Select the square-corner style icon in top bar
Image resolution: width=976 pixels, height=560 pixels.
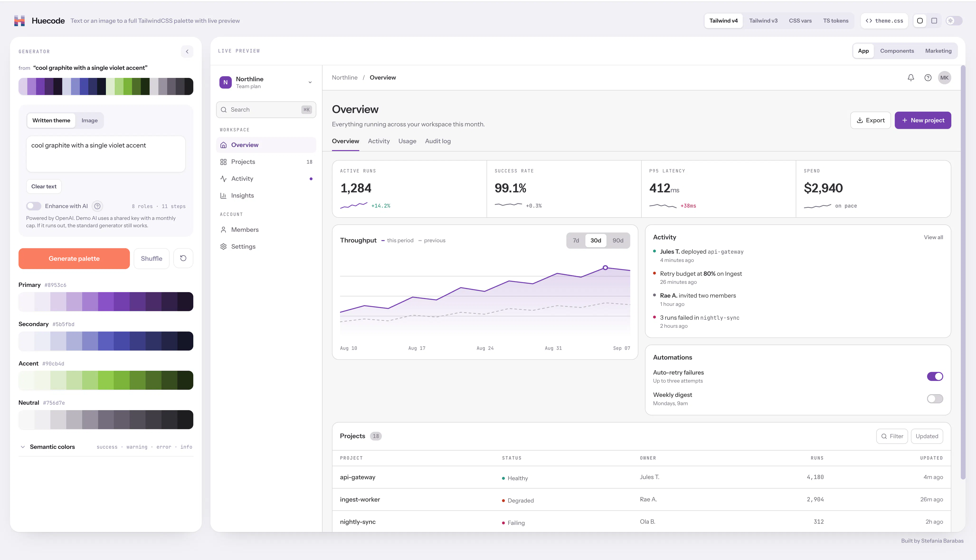[x=934, y=21]
